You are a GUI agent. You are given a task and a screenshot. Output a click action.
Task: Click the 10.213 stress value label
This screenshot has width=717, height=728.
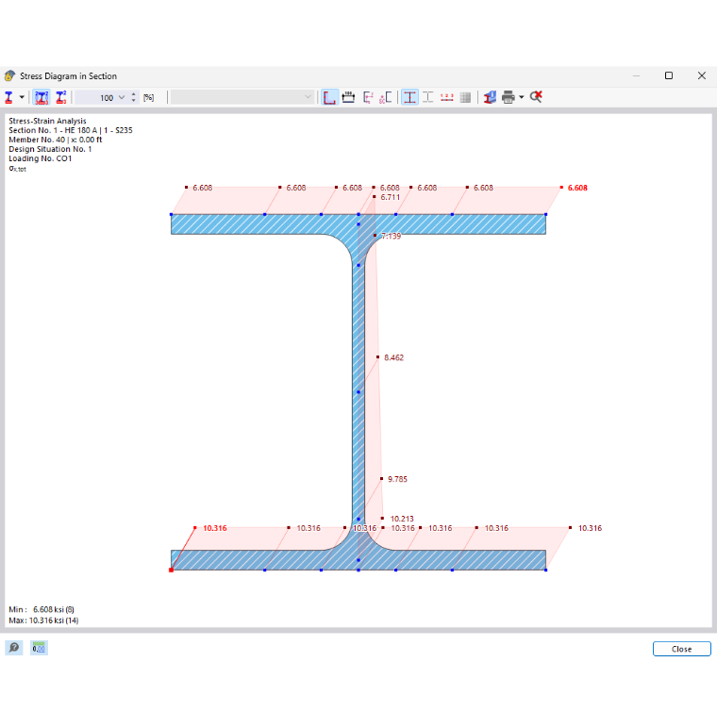click(402, 519)
